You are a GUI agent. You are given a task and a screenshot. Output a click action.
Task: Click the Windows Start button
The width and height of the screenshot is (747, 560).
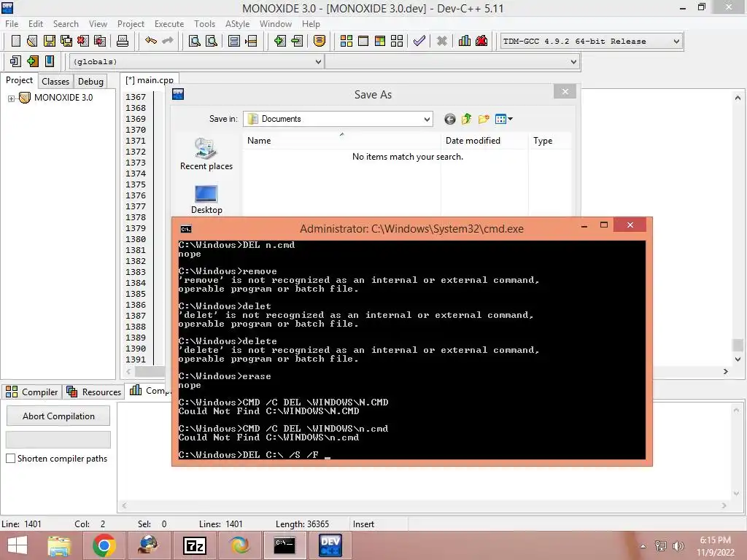[x=18, y=545]
